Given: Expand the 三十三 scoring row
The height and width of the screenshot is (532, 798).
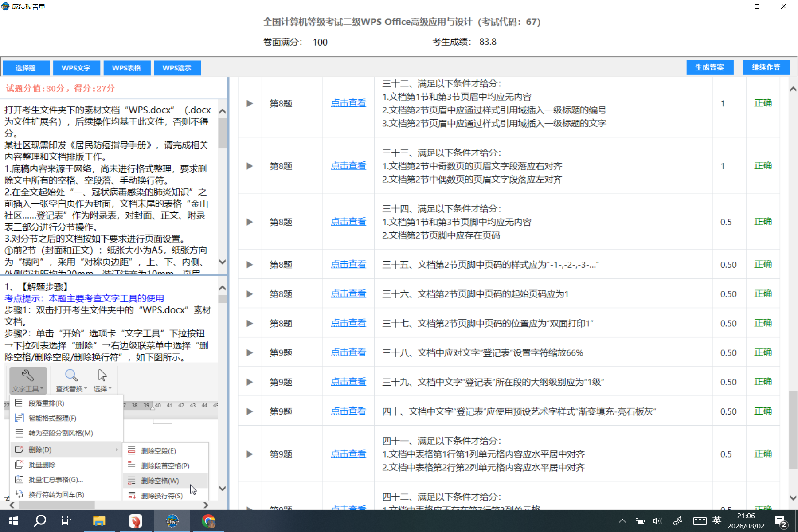Looking at the screenshot, I should (250, 166).
